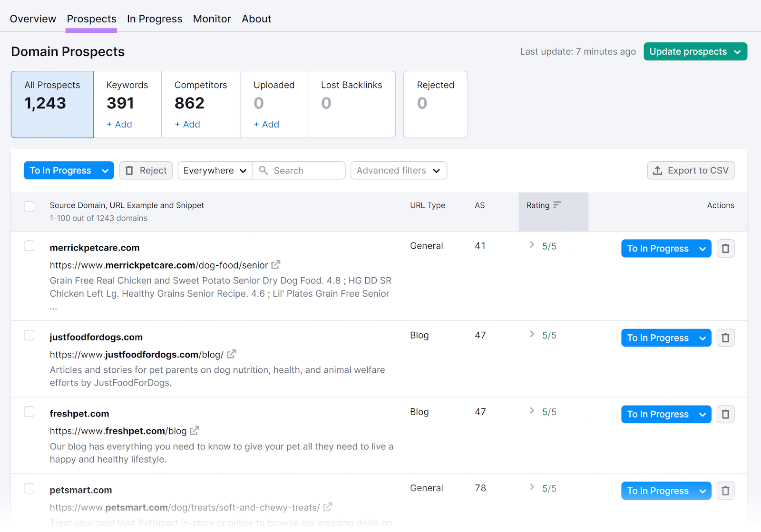
Task: Click trash icon in petsmart.com row
Action: 725,491
